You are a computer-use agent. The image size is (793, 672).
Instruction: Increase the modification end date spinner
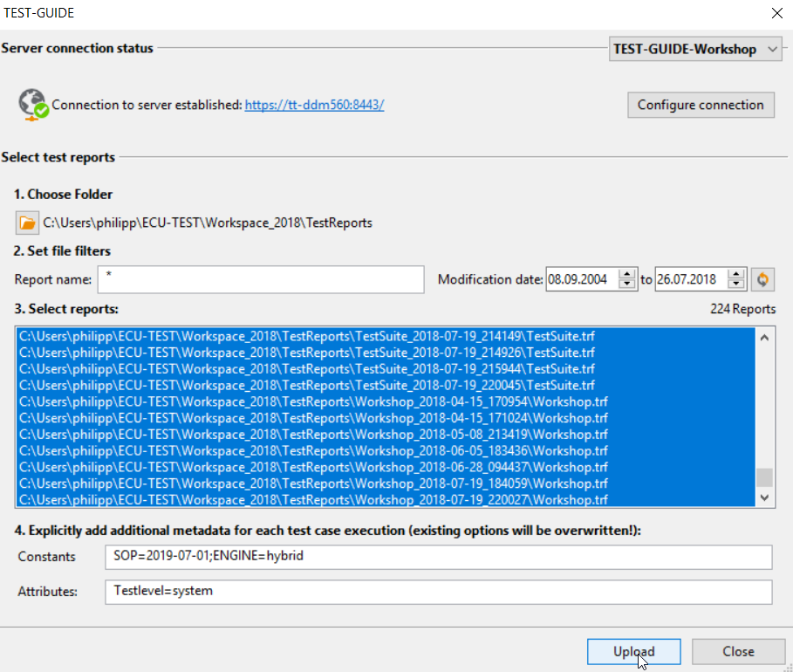pos(736,275)
